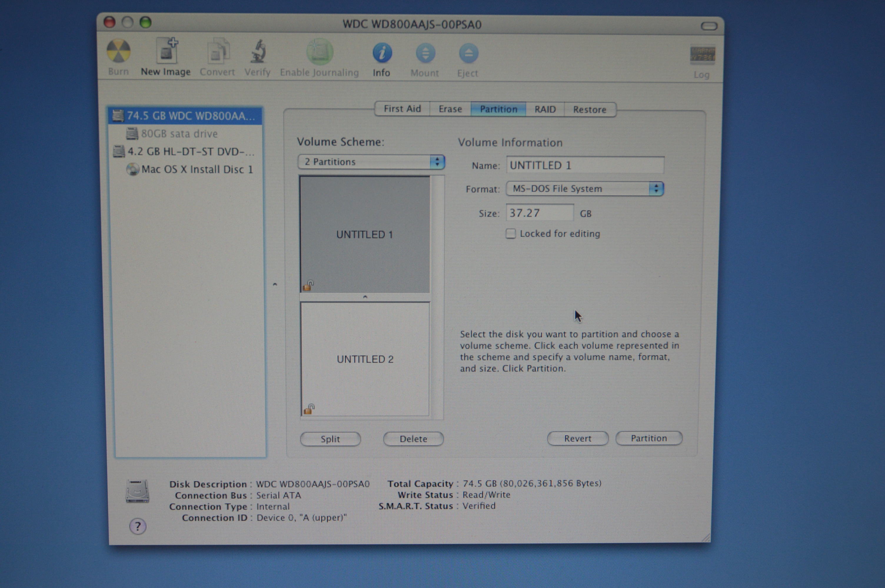Image resolution: width=885 pixels, height=588 pixels.
Task: Click the DVD drive icon beside 4.2 GB HL-DT-ST
Action: tap(119, 151)
